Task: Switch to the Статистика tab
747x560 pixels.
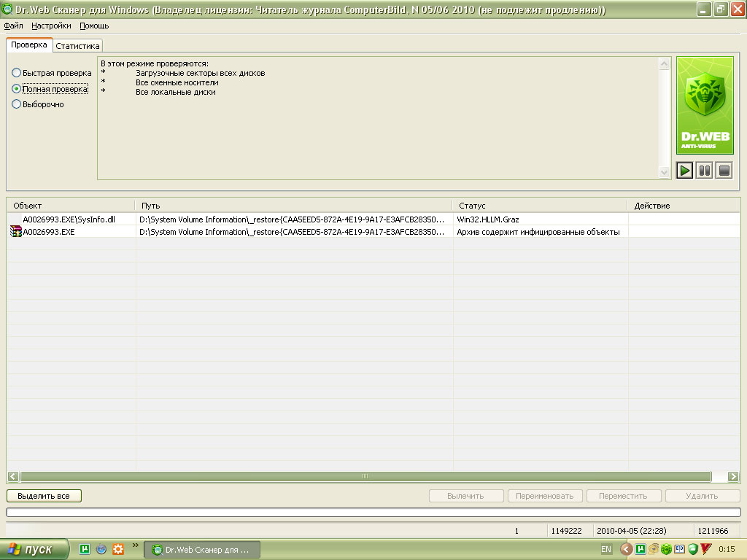Action: [x=77, y=46]
